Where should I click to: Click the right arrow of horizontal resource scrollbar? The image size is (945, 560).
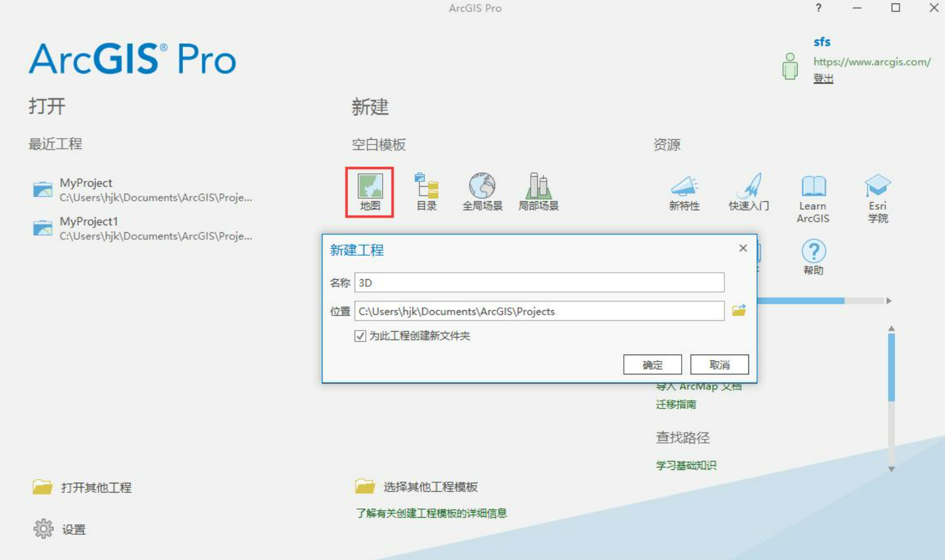pos(889,301)
